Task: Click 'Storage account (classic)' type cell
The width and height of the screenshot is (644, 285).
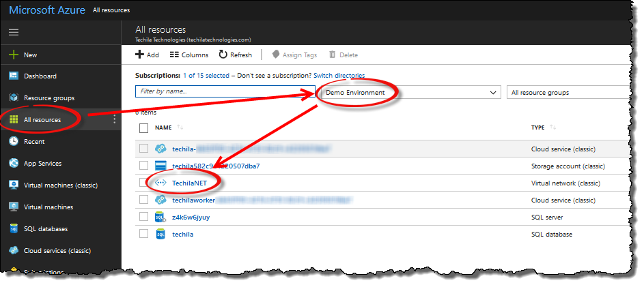Action: (x=568, y=166)
